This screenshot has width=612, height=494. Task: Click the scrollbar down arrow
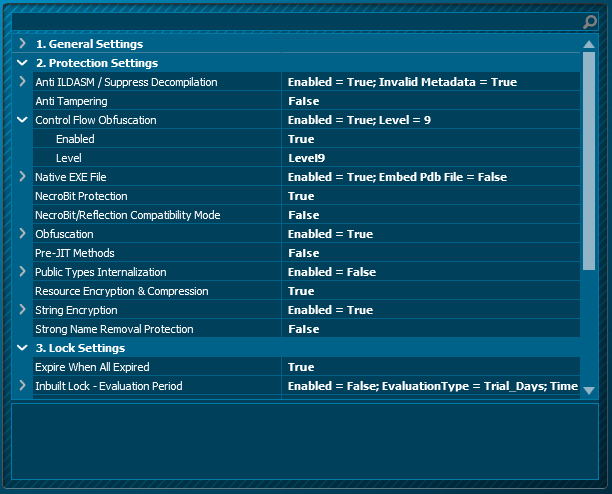point(589,390)
